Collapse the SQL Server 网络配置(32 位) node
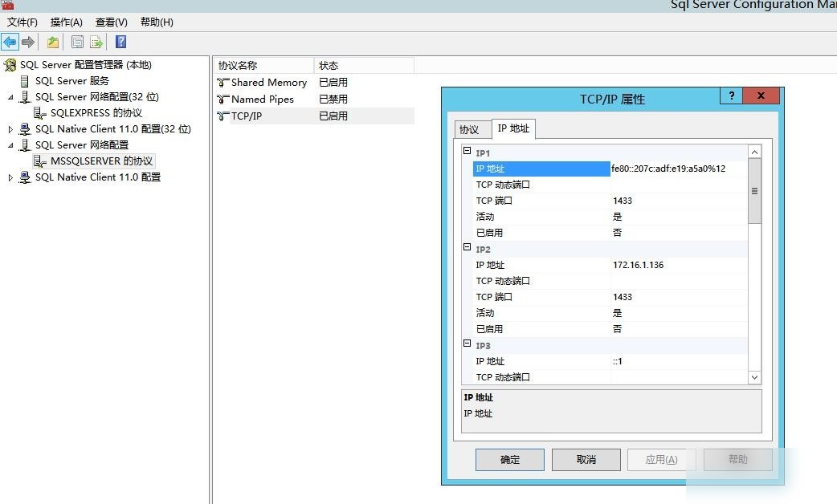The height and width of the screenshot is (504, 837). tap(10, 97)
